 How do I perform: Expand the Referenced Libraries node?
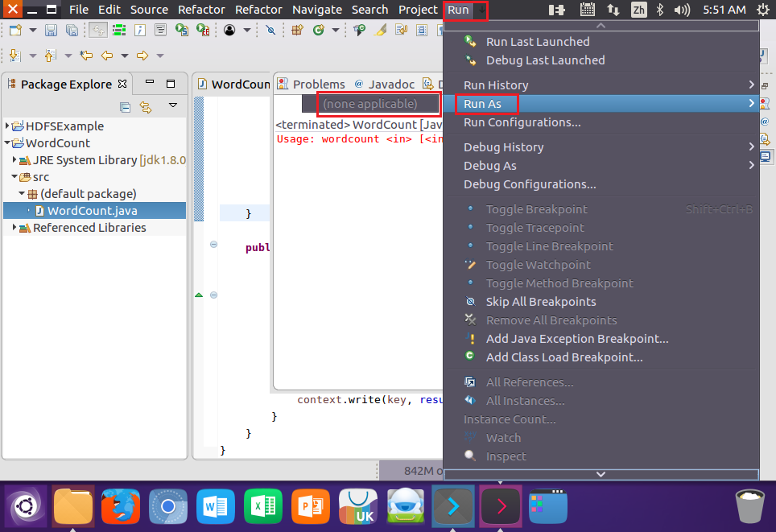(x=14, y=227)
